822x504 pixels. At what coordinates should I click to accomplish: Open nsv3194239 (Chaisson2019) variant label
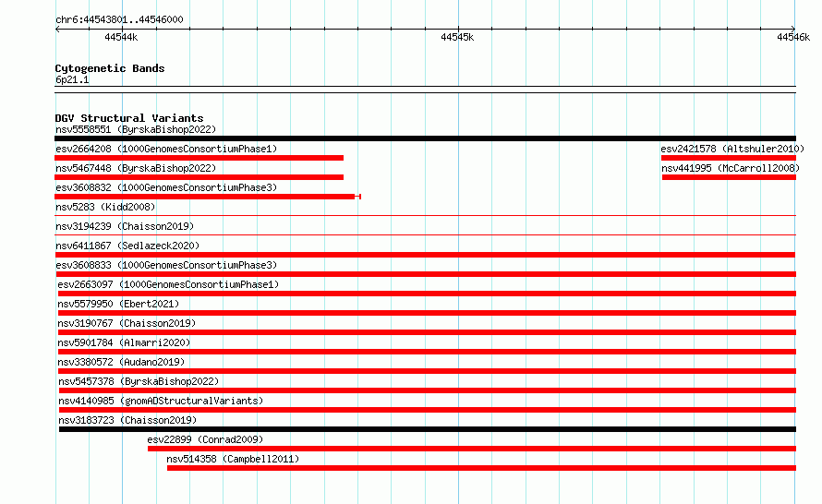(125, 226)
